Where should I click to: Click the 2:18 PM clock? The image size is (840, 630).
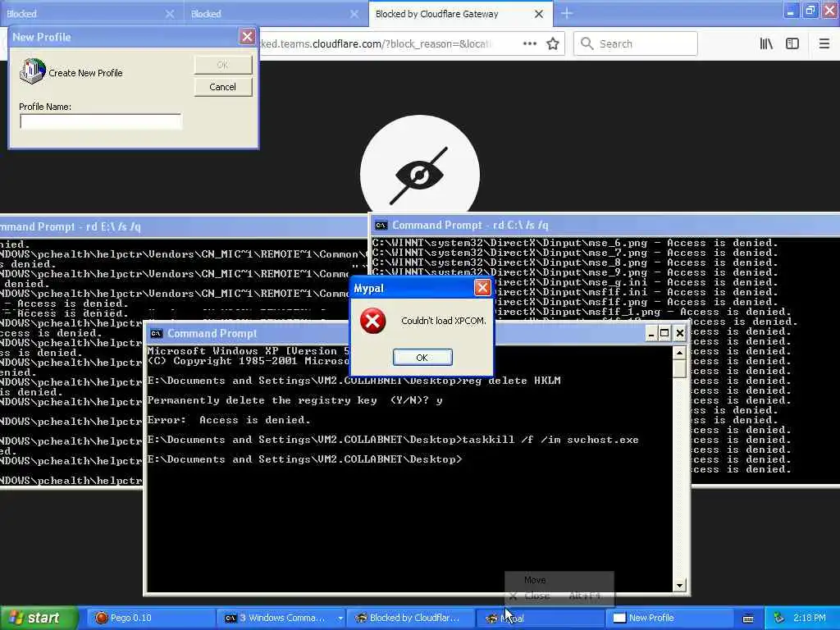pyautogui.click(x=810, y=618)
